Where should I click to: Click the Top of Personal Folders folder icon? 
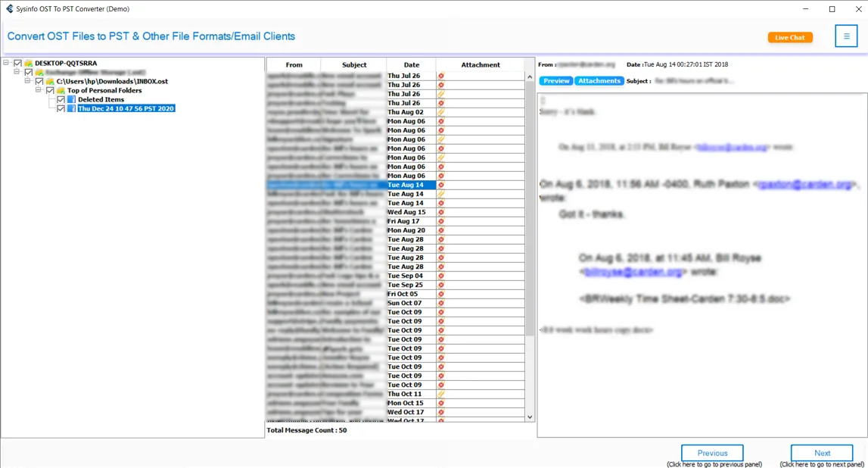[x=61, y=90]
